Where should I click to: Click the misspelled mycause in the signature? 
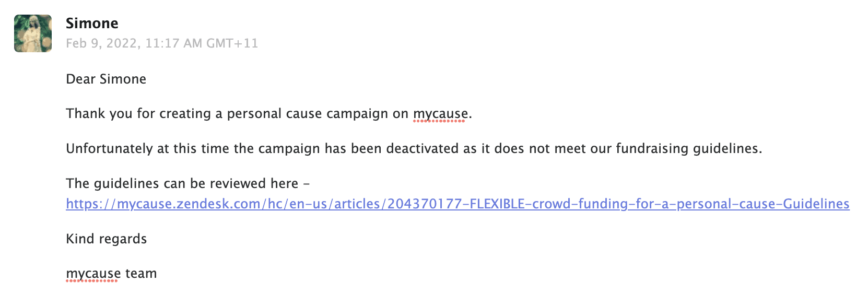(x=93, y=274)
